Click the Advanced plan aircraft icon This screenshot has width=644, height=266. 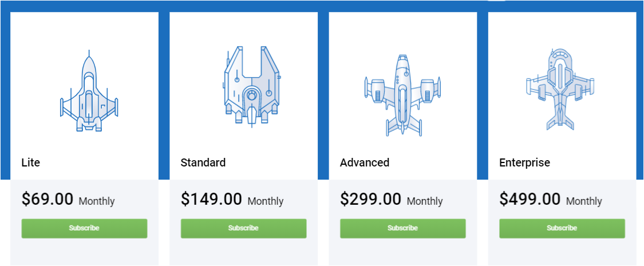tap(402, 95)
